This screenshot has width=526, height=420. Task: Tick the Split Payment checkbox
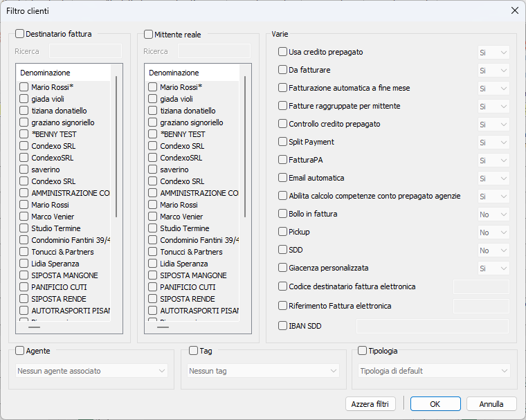coord(282,142)
